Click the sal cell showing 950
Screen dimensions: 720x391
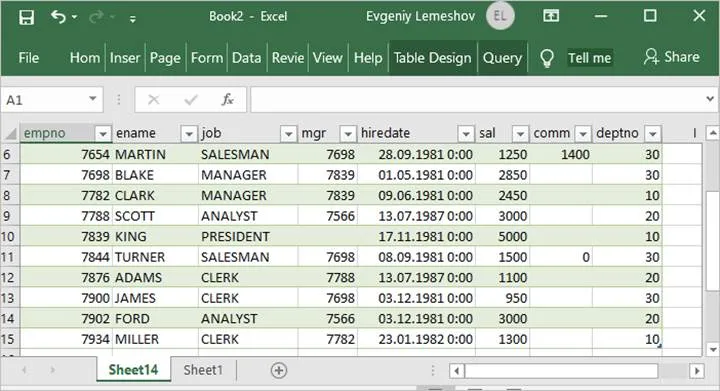point(502,298)
